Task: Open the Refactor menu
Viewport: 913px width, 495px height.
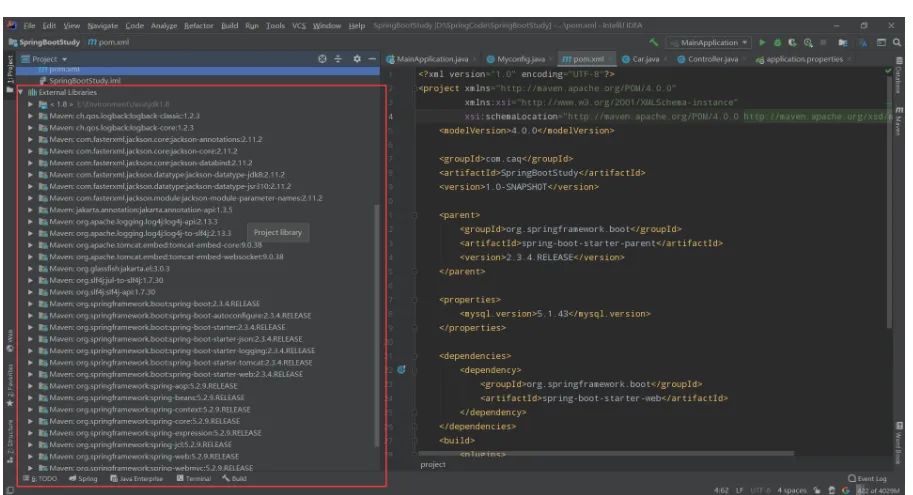Action: click(x=199, y=26)
